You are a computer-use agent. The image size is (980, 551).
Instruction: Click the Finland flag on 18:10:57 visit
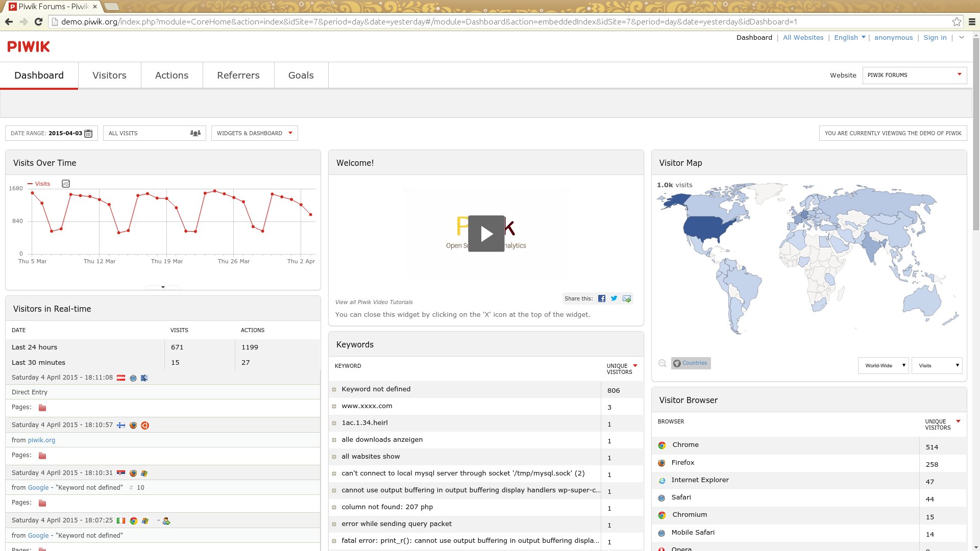(x=121, y=425)
